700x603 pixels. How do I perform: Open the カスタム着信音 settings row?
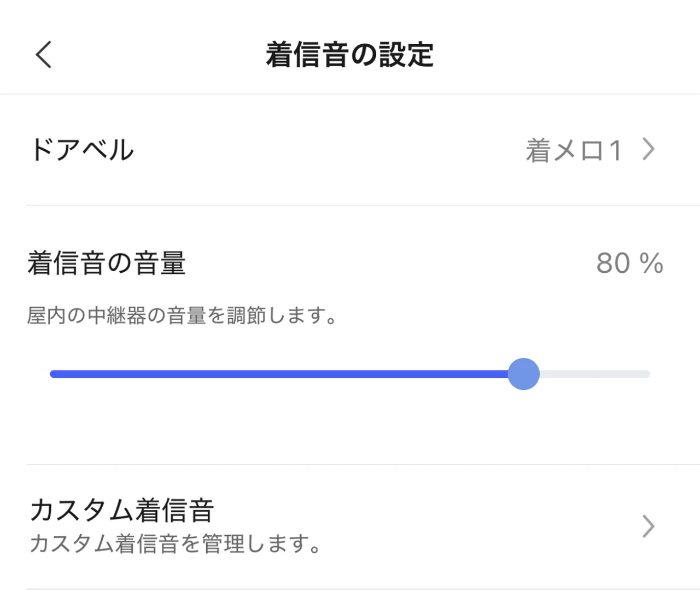[350, 526]
